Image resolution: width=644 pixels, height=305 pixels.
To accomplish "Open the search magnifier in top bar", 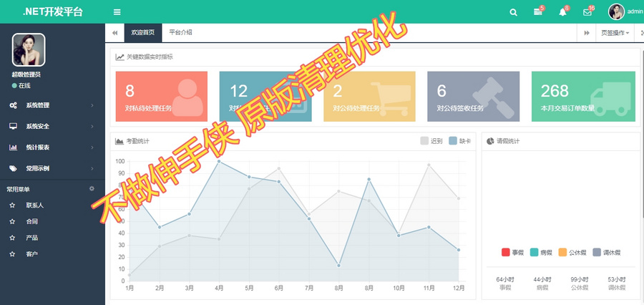I will 513,12.
